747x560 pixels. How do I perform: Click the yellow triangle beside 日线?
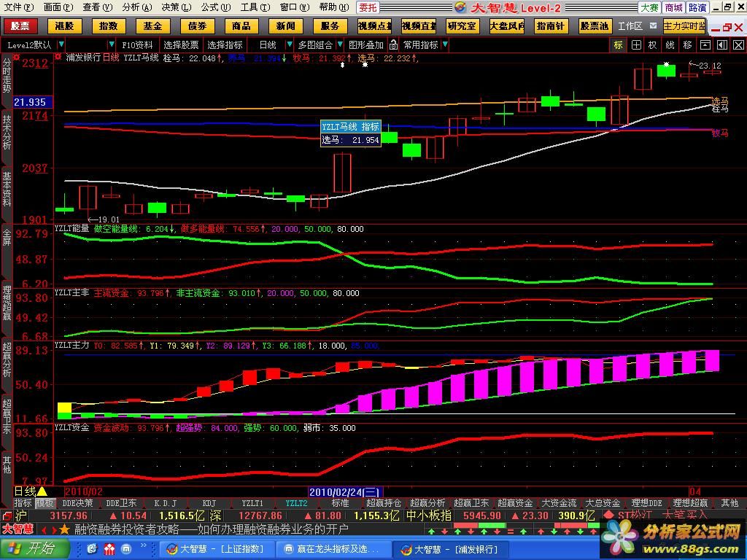pos(42,491)
